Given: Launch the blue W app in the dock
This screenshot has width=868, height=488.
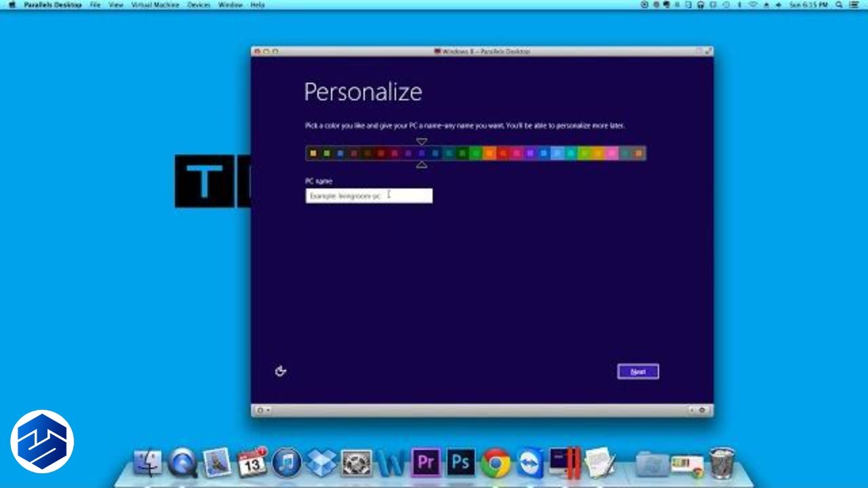Looking at the screenshot, I should point(391,463).
